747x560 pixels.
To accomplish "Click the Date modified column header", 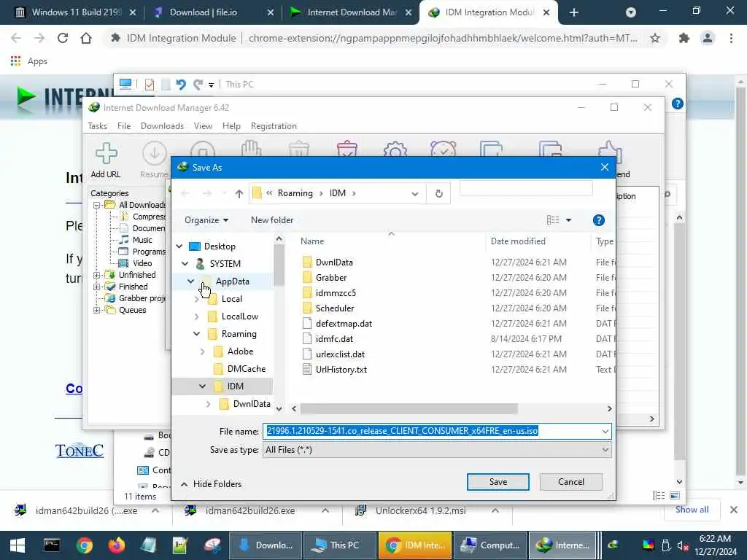I will pyautogui.click(x=518, y=241).
